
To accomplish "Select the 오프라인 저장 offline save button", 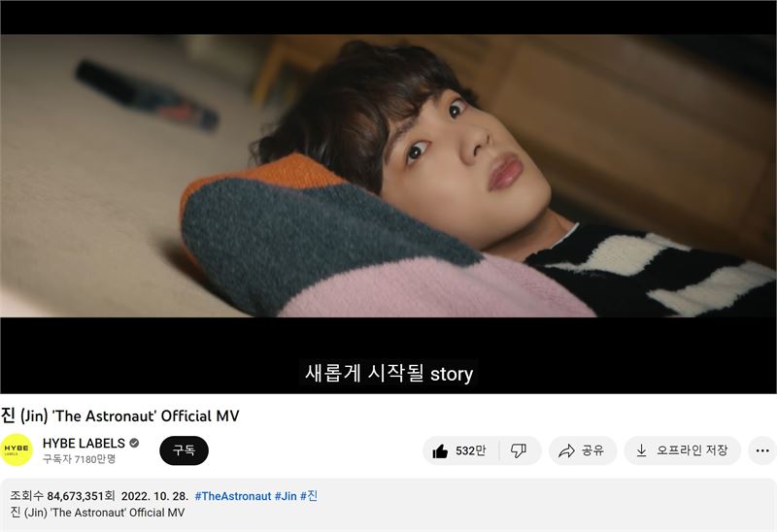I will click(683, 450).
